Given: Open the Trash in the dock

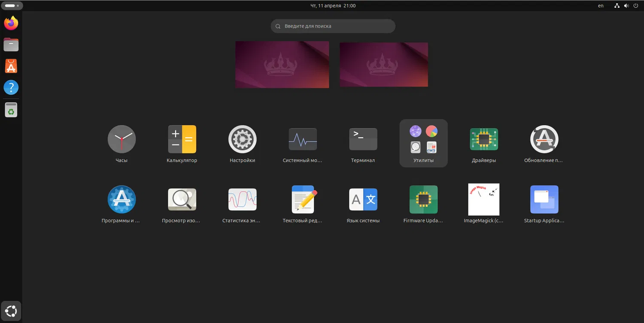Looking at the screenshot, I should tap(11, 110).
